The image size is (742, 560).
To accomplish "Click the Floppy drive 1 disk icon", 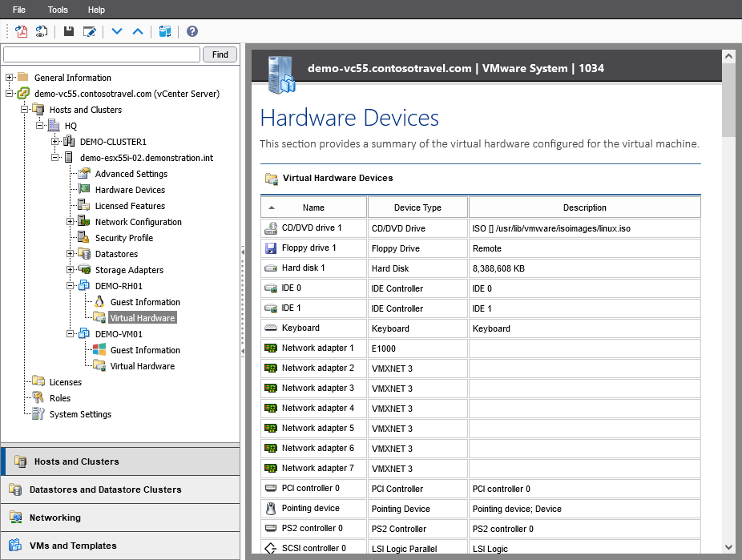I will click(x=271, y=248).
